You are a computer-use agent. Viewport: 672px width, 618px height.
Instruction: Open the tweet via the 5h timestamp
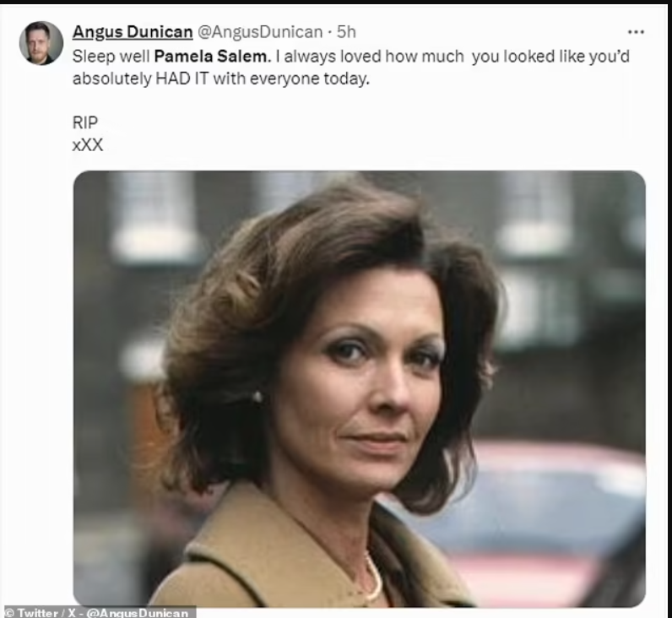346,32
